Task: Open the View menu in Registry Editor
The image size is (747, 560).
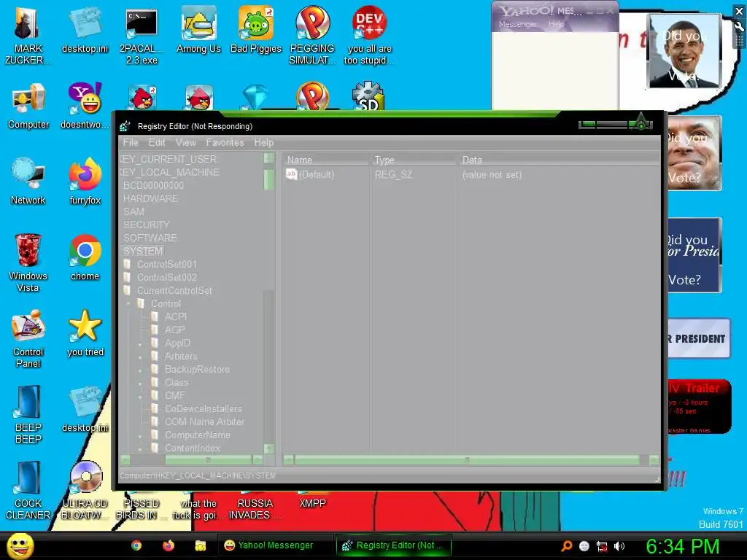Action: (186, 142)
